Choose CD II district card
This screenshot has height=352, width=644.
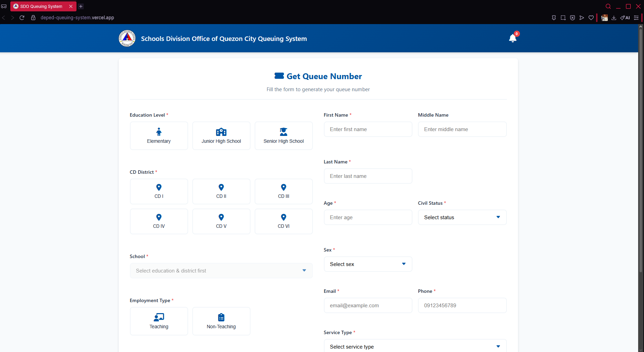click(221, 191)
